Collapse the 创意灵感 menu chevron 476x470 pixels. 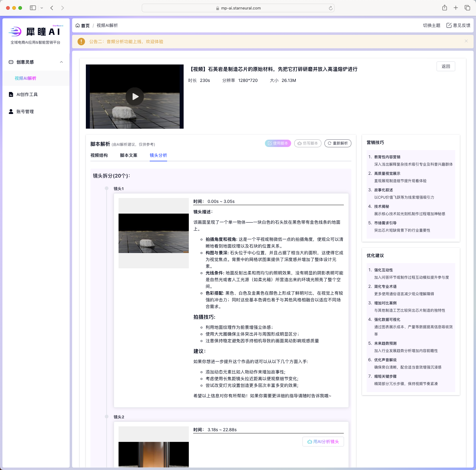[x=61, y=62]
